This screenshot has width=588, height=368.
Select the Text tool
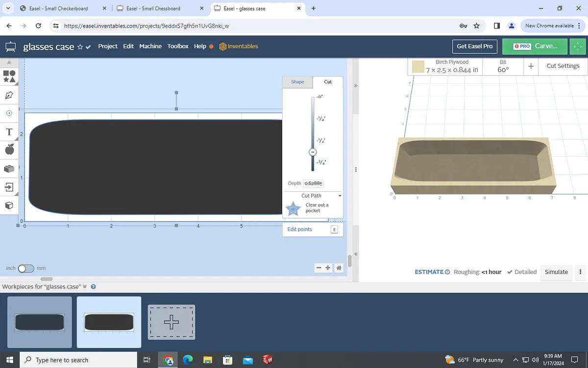click(9, 132)
